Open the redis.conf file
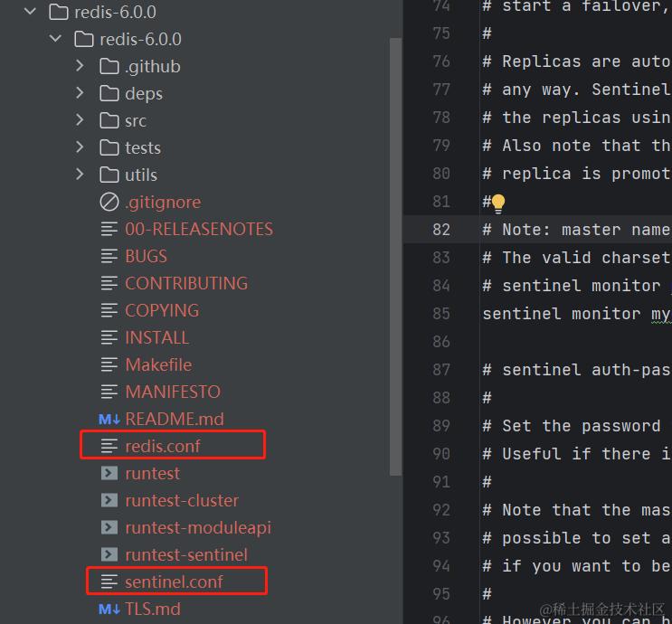Screen dimensions: 672x624 (x=163, y=446)
